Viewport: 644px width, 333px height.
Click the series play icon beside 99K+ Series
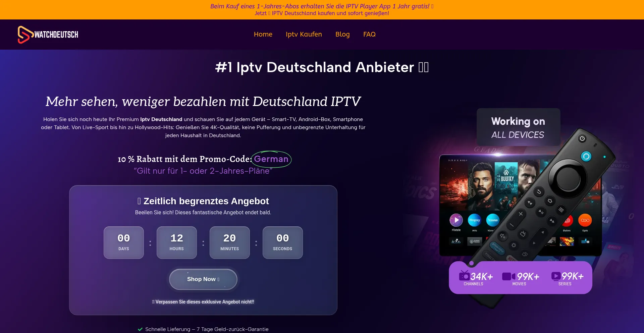pyautogui.click(x=556, y=276)
